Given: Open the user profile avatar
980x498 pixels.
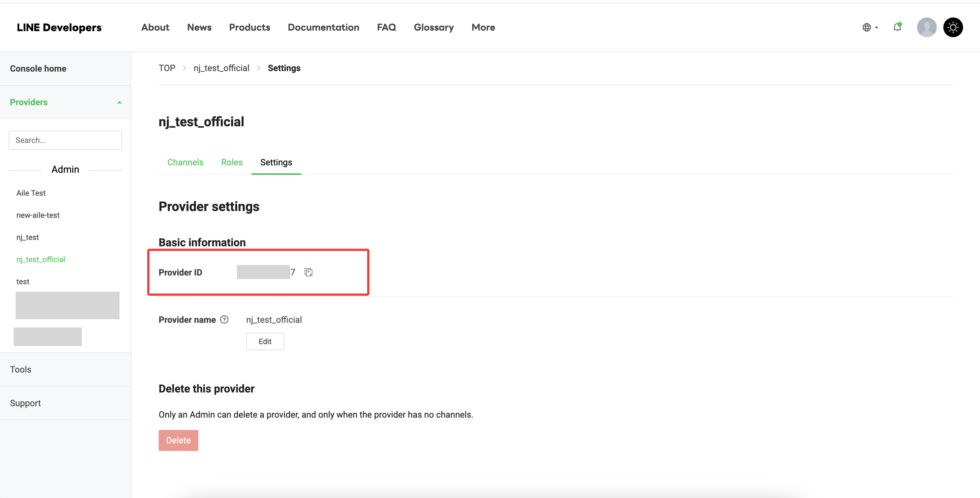Looking at the screenshot, I should click(927, 27).
